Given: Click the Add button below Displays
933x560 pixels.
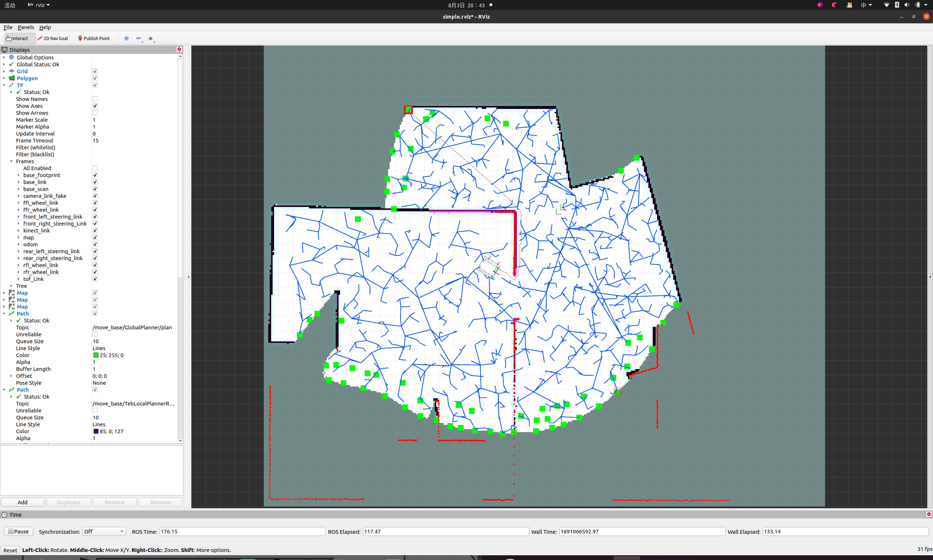Looking at the screenshot, I should click(22, 502).
